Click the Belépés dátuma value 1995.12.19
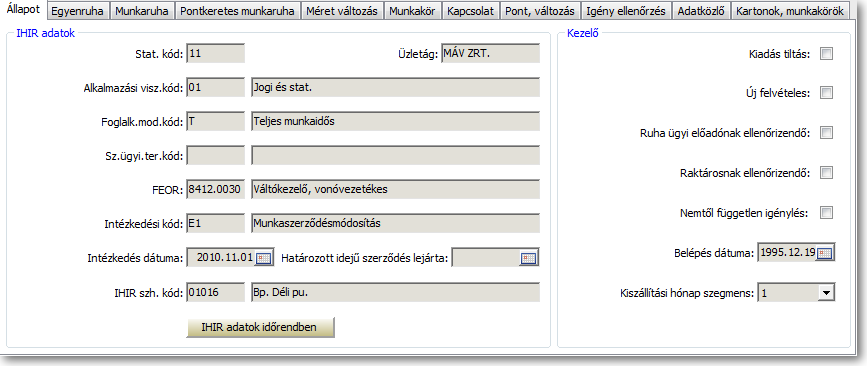 788,253
